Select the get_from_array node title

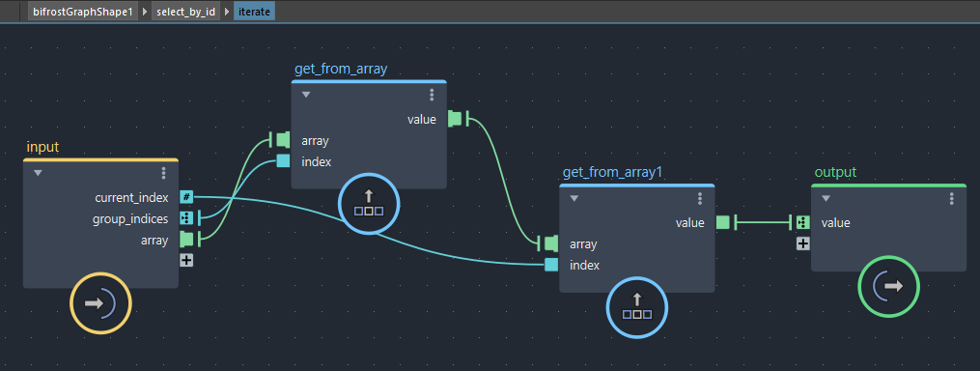coord(341,69)
